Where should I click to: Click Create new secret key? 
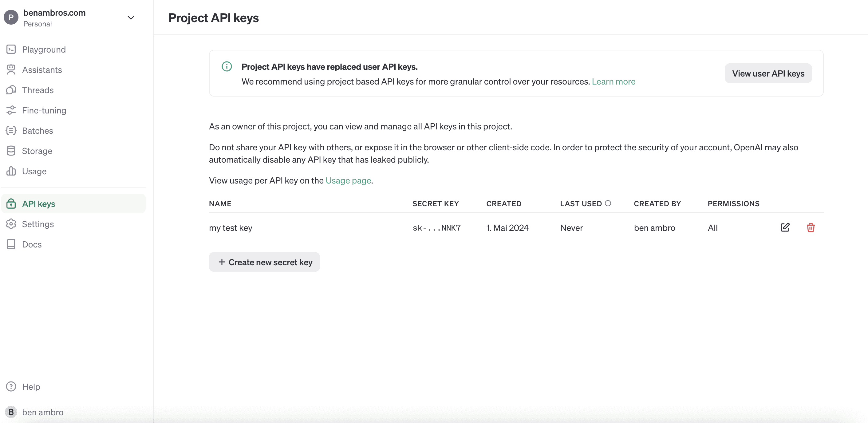pyautogui.click(x=265, y=262)
